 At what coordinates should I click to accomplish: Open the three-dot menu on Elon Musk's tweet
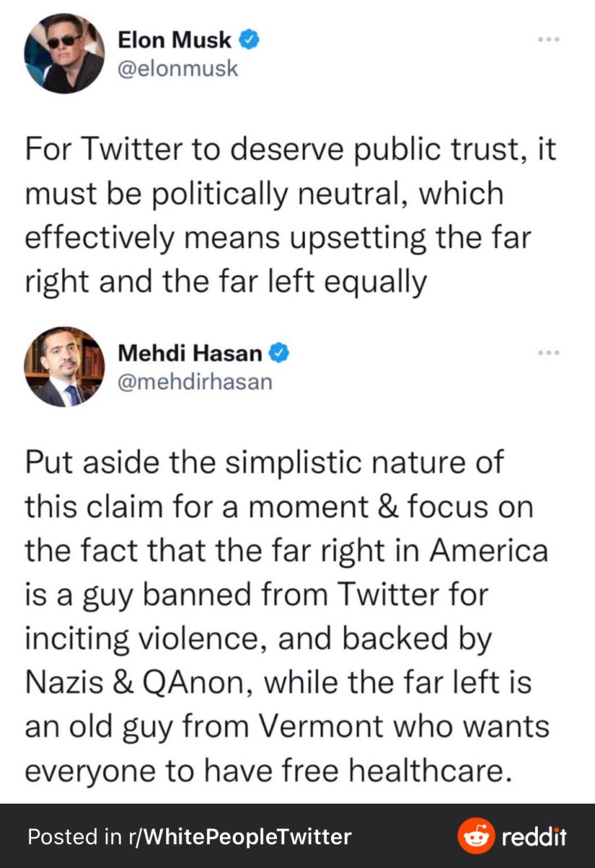549,41
